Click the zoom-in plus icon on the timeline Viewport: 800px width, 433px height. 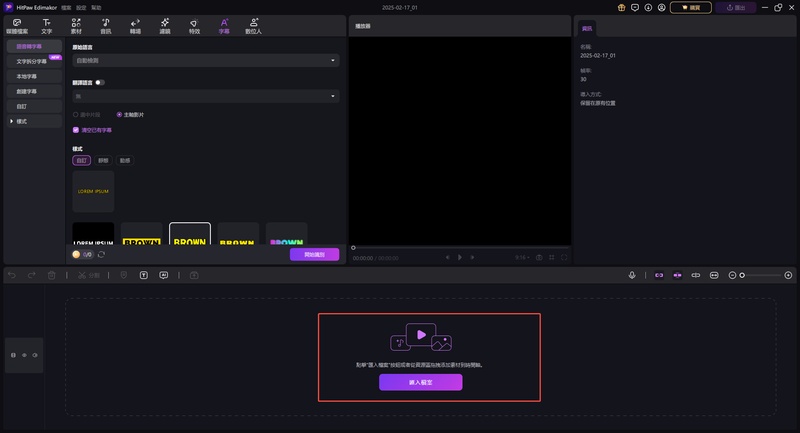point(788,275)
